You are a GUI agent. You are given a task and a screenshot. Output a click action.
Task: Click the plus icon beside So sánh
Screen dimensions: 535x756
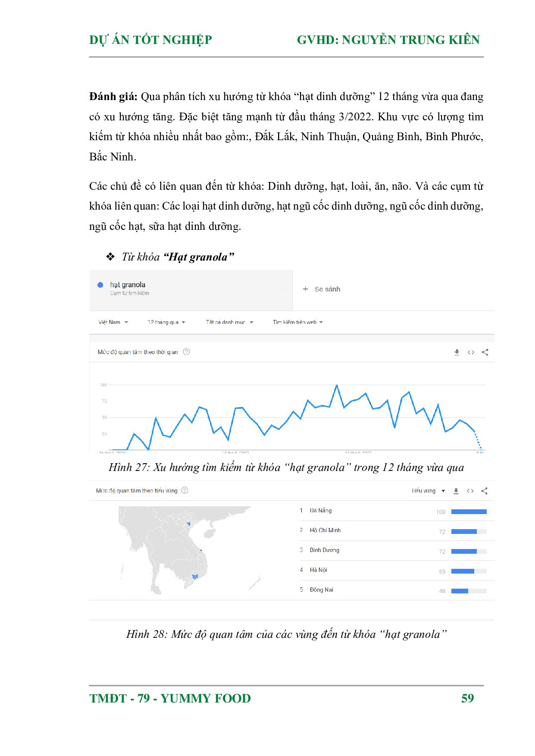(x=305, y=289)
